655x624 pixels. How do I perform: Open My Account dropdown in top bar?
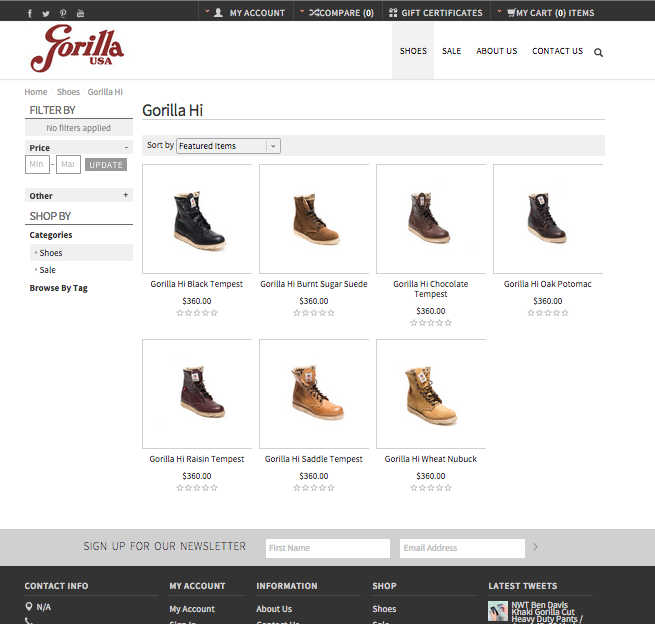[245, 13]
